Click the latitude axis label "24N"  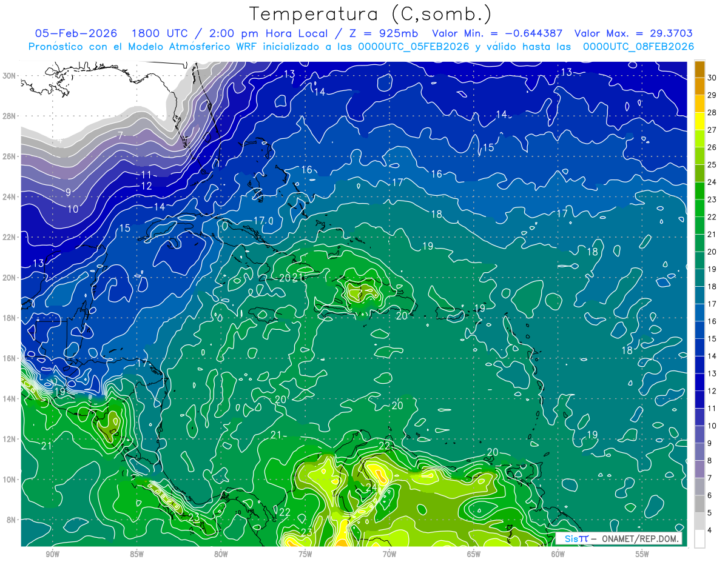10,197
